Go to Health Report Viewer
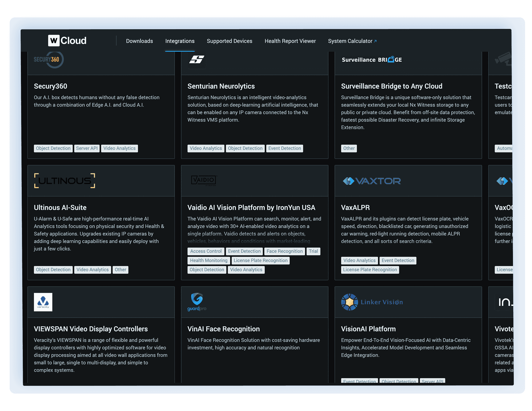This screenshot has height=411, width=532. [290, 41]
